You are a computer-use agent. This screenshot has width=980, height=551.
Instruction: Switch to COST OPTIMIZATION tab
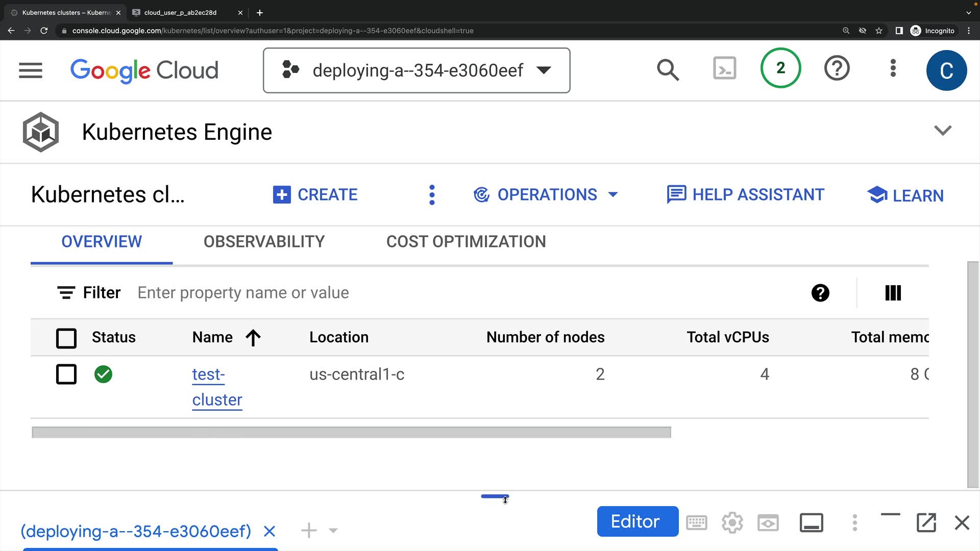coord(465,242)
